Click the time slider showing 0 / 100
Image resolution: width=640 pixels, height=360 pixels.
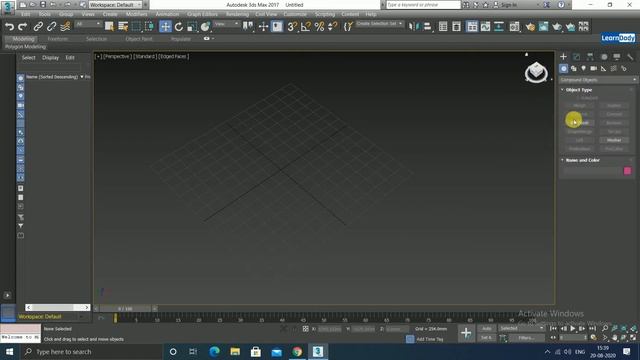pyautogui.click(x=125, y=309)
